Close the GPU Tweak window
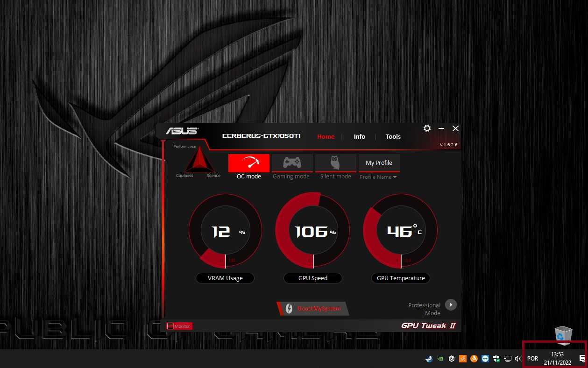Image resolution: width=588 pixels, height=368 pixels. pyautogui.click(x=456, y=128)
